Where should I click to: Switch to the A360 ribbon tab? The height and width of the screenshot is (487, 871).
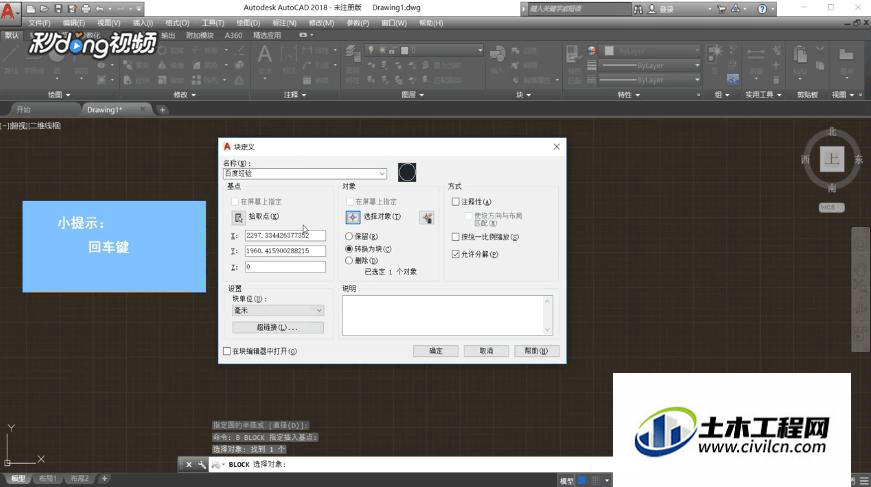tap(233, 35)
